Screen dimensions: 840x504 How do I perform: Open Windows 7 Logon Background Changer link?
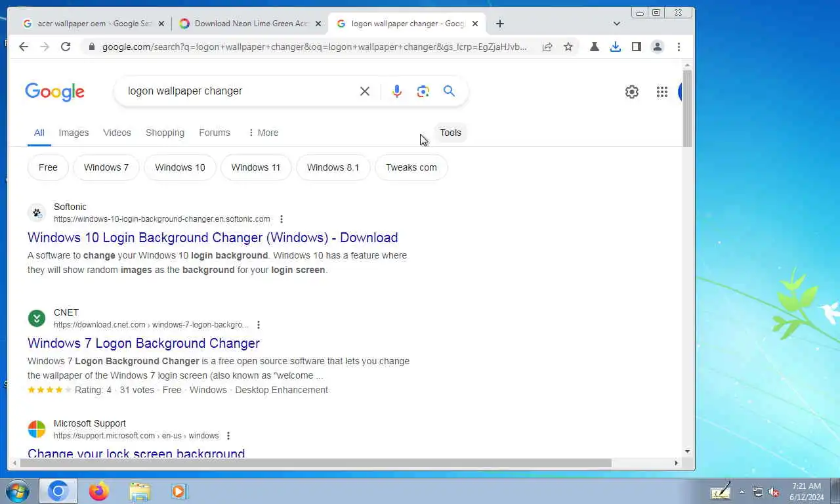click(x=144, y=343)
